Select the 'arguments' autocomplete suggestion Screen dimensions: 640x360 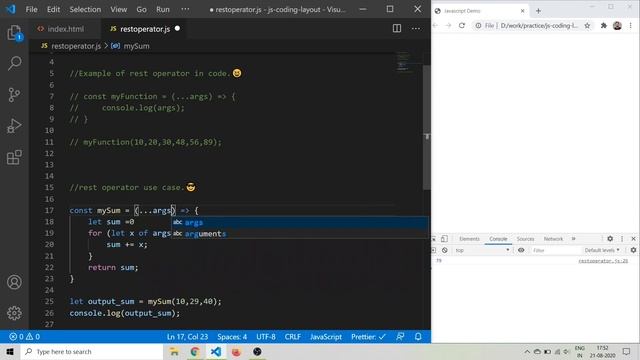tap(300, 234)
